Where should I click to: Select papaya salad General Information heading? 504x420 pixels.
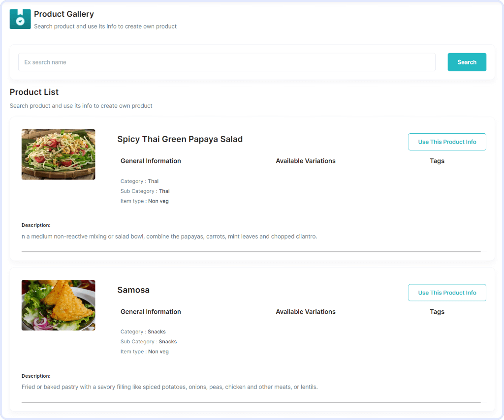[151, 161]
